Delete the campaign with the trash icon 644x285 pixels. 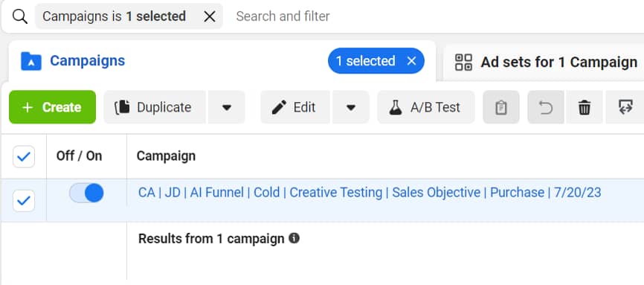[x=585, y=107]
